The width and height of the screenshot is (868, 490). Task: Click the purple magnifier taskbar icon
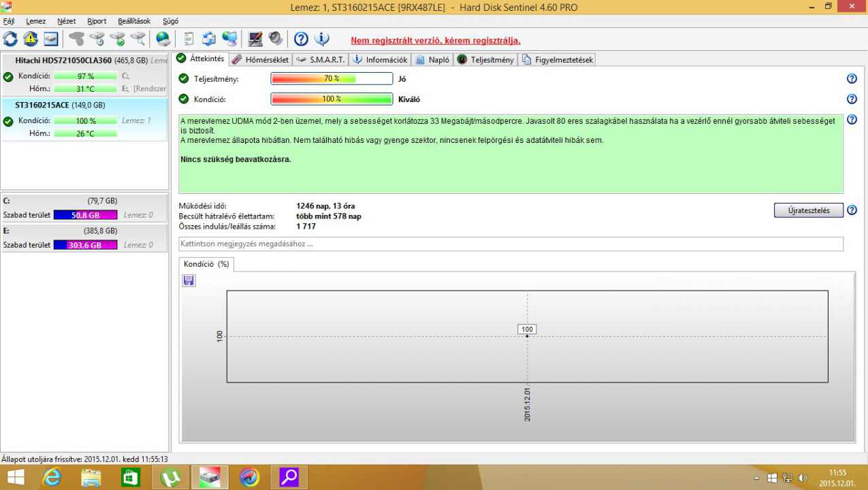click(x=289, y=478)
